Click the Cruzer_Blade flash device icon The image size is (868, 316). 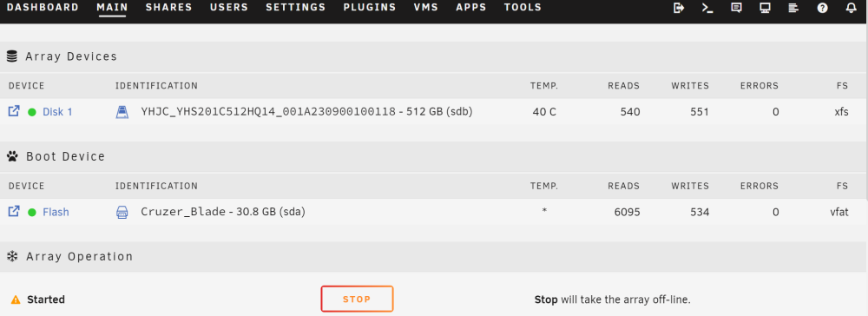122,213
